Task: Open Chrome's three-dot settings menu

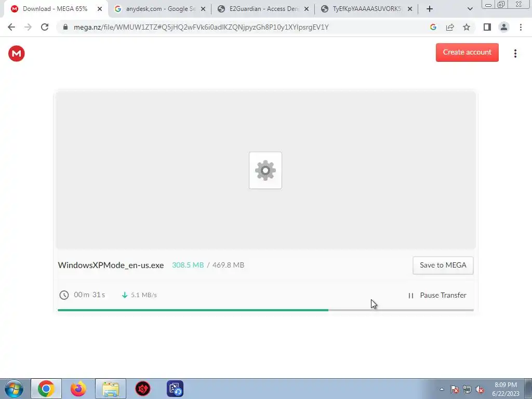Action: point(521,27)
